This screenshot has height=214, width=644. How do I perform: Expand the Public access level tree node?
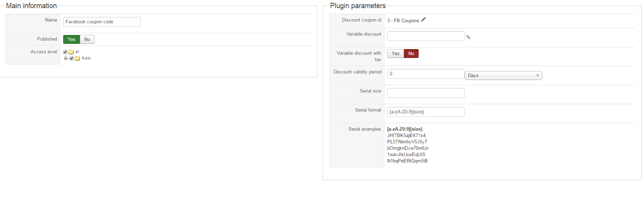[x=66, y=58]
